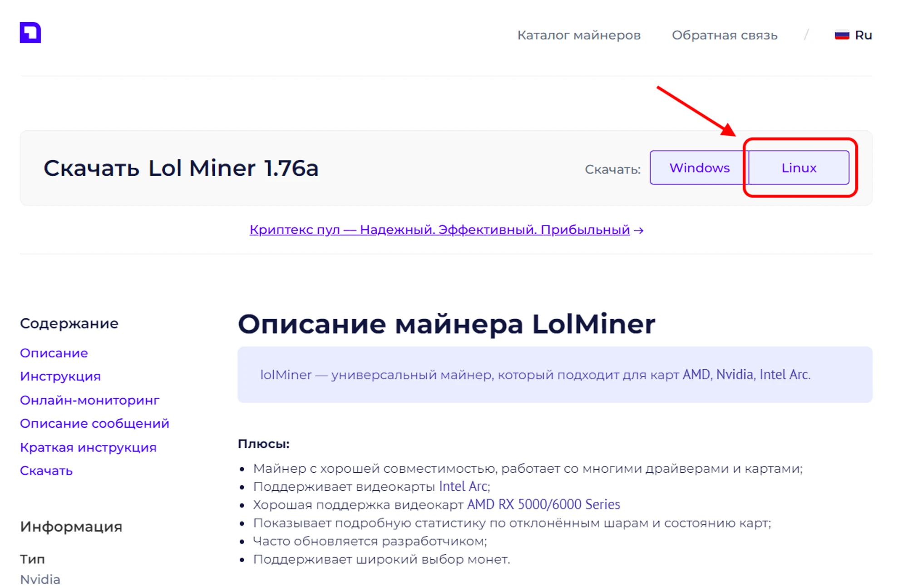Click AMD, Nvidia, Intel Arc text in banner
Viewport: 908px width, 588px height.
pyautogui.click(x=746, y=375)
